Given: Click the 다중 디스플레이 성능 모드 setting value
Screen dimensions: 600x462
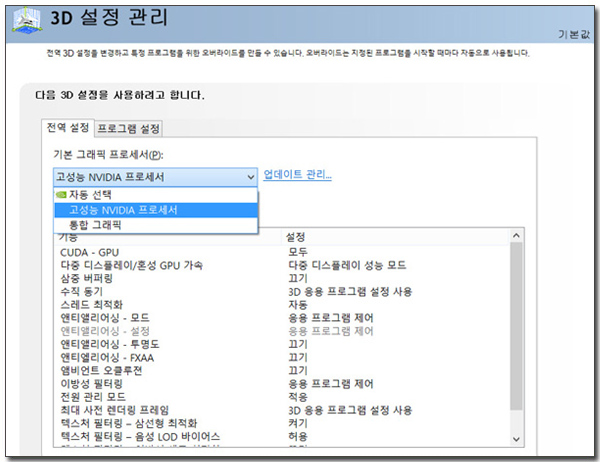Looking at the screenshot, I should click(347, 265).
